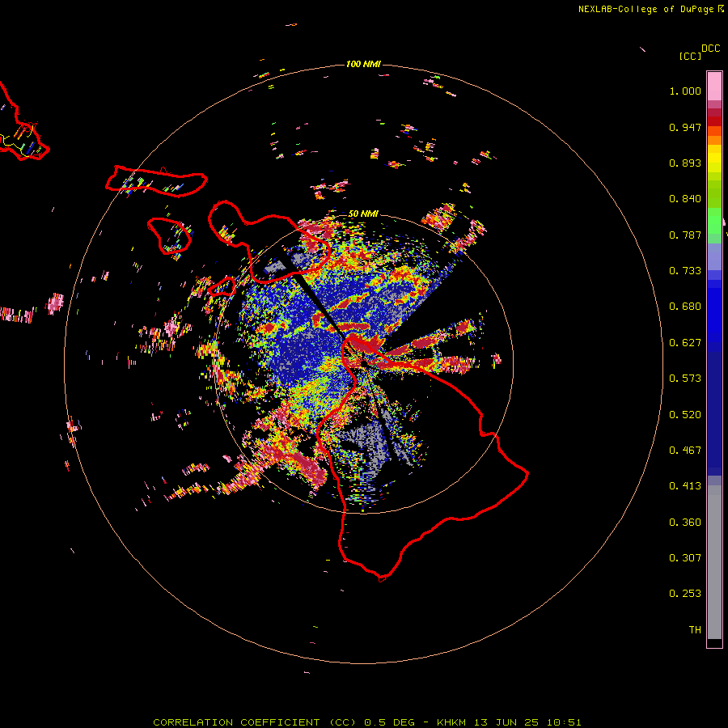Viewport: 728px width, 728px height.
Task: Click the NEXLAB logo mark after DuPage
Action: 721,9
